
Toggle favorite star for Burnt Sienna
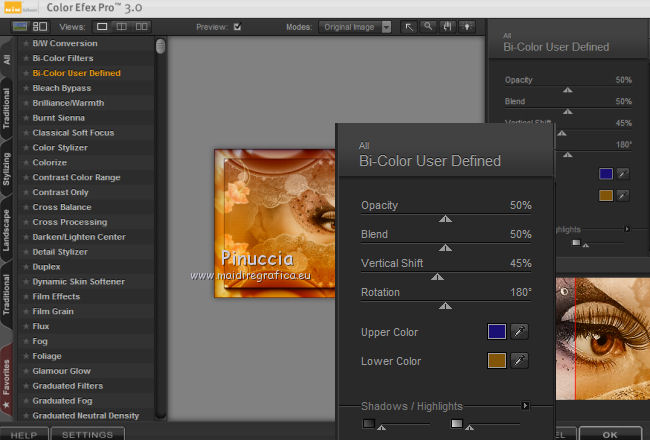pos(26,118)
